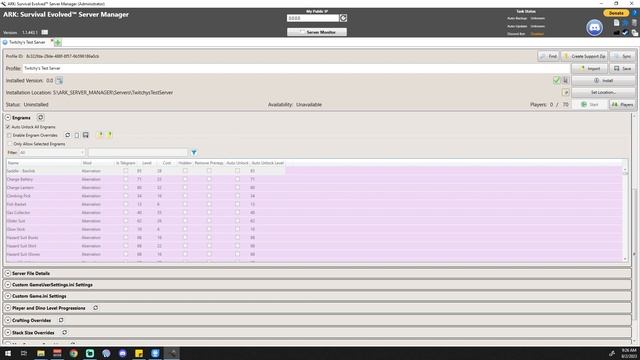
Task: Click the save icon in engram overrides toolbar
Action: (x=86, y=135)
